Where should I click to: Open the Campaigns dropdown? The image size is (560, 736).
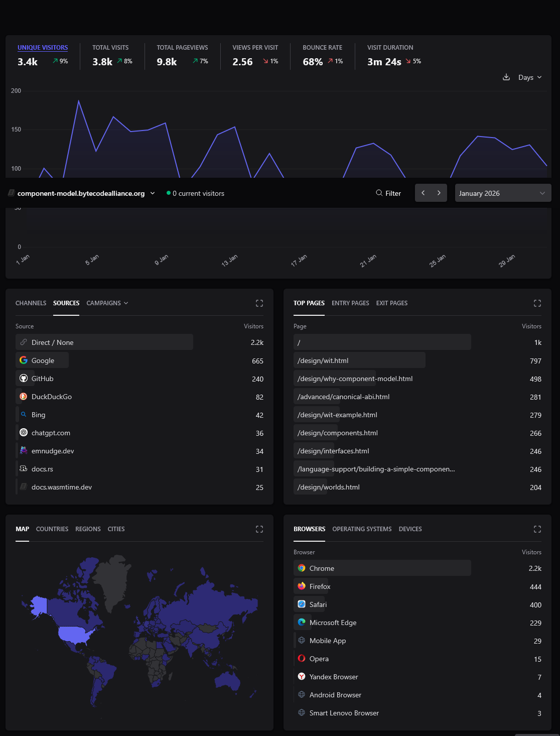(107, 303)
